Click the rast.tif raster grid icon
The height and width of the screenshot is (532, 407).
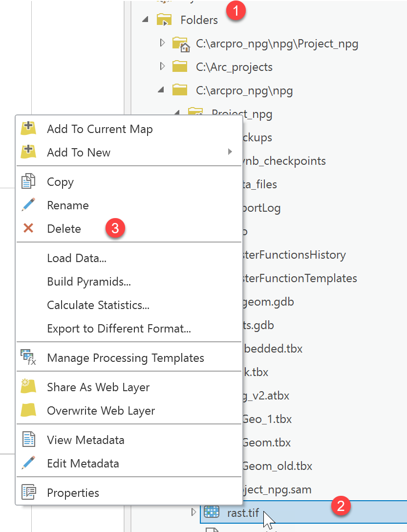tap(211, 512)
